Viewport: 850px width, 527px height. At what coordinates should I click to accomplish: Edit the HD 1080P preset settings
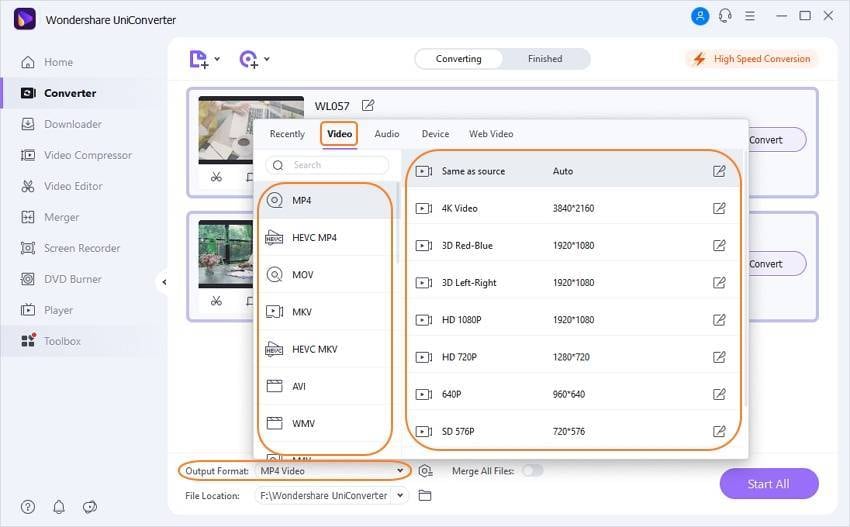(719, 320)
